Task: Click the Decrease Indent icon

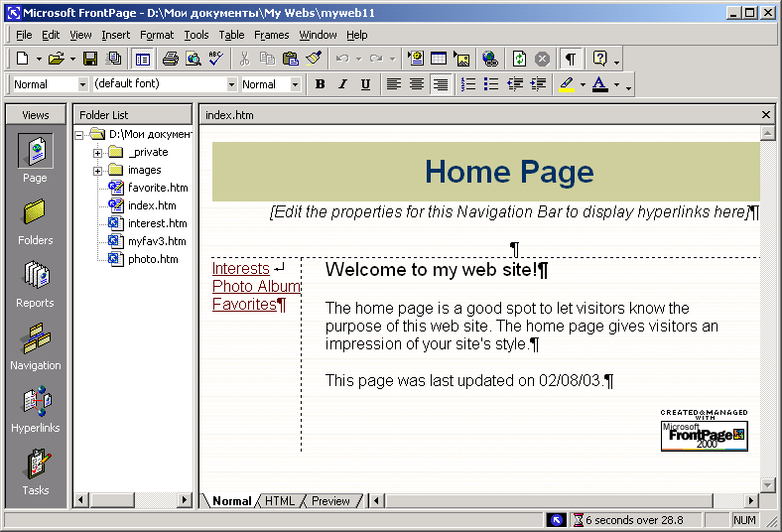Action: point(515,84)
